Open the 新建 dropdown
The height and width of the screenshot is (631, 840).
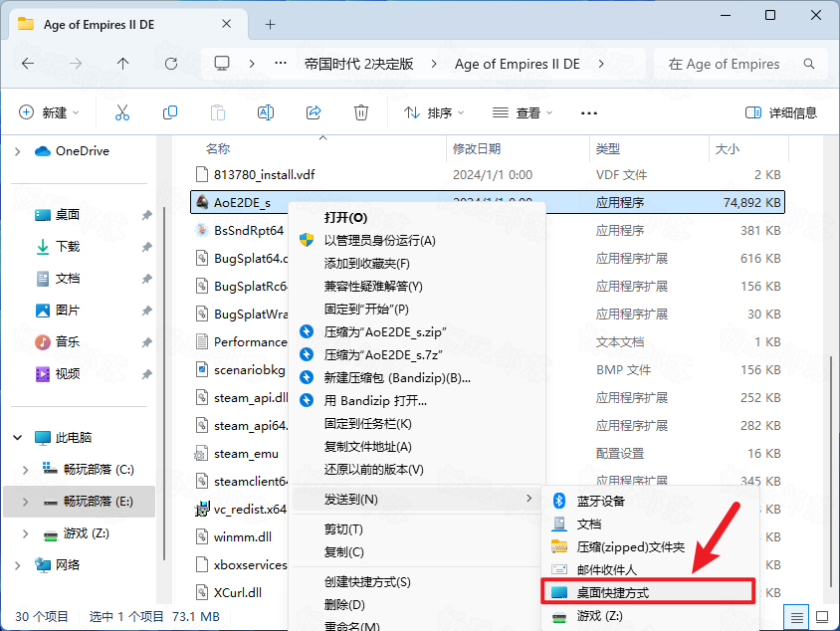coord(50,113)
